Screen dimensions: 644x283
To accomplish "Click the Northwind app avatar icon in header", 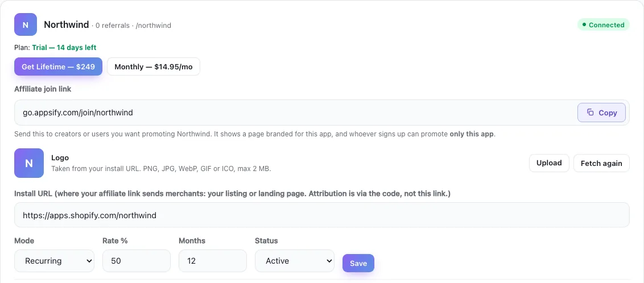I will [26, 24].
